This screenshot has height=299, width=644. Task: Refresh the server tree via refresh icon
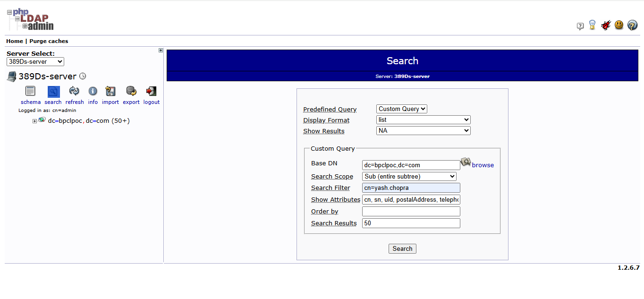(74, 91)
